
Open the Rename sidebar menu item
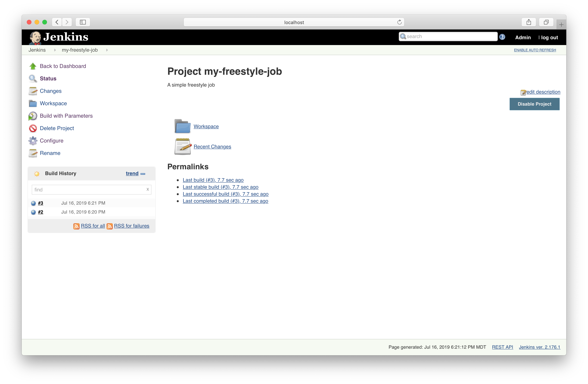click(50, 153)
